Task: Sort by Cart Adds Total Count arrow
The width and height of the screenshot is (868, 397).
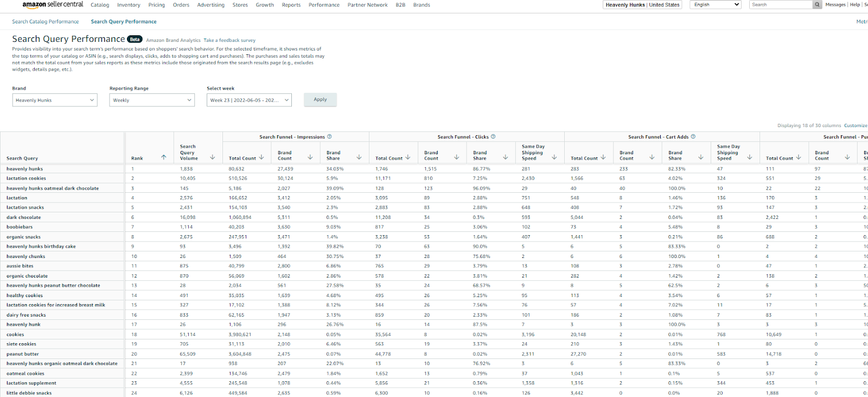Action: (x=603, y=157)
